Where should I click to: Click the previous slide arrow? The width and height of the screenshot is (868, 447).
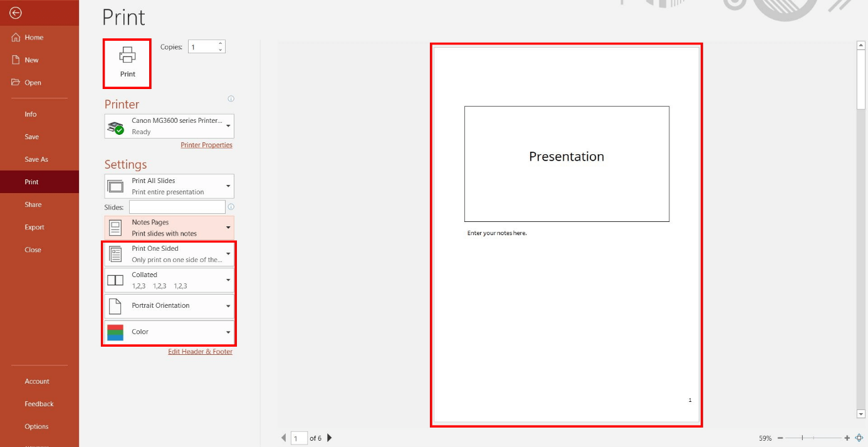coord(283,438)
